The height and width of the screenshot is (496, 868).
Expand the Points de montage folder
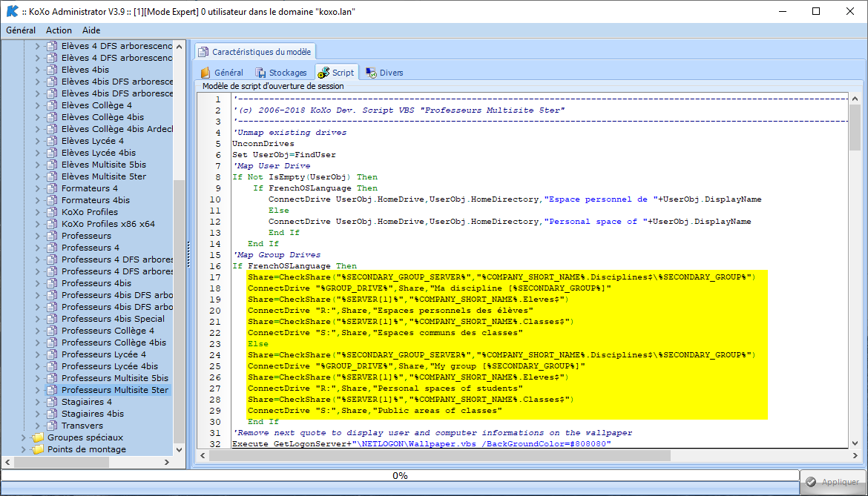point(23,449)
